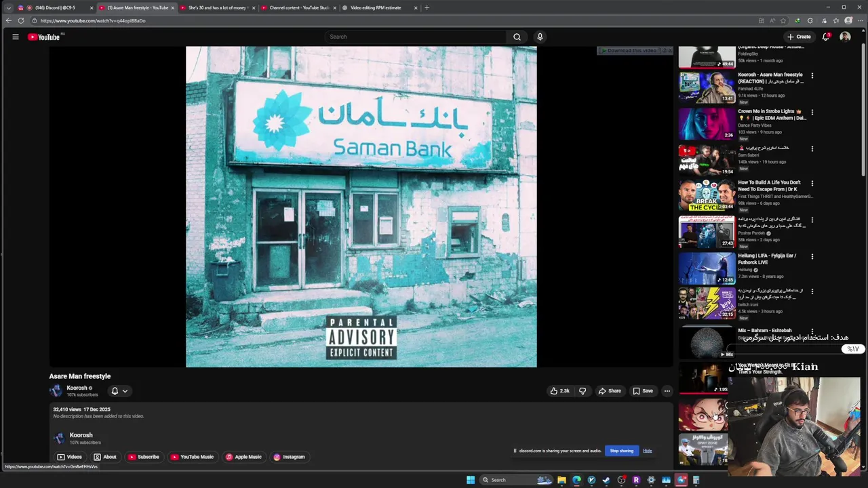Viewport: 868px width, 488px height.
Task: Start voice search with microphone icon
Action: tap(540, 37)
